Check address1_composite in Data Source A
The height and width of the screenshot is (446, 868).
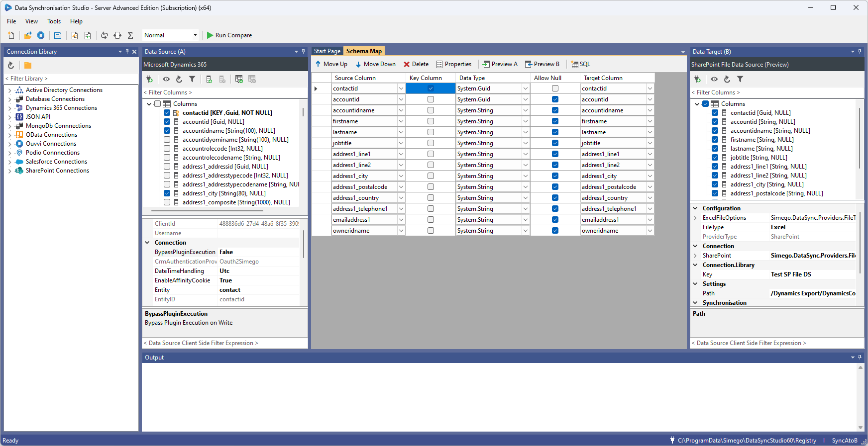[167, 202]
